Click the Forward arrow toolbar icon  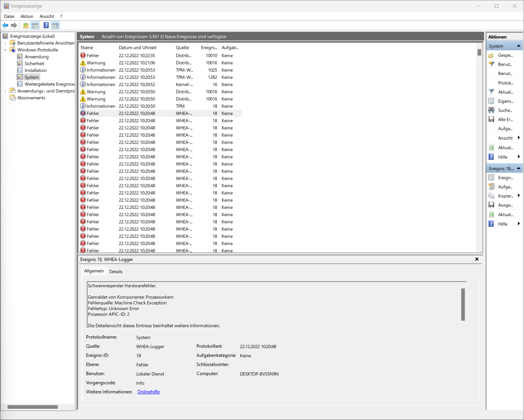(14, 25)
